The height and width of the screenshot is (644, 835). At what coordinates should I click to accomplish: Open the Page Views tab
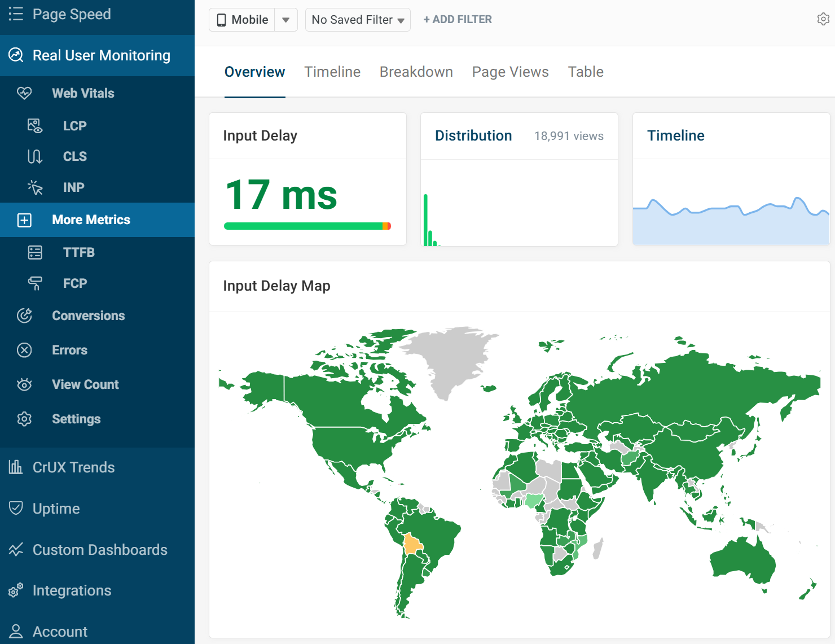(511, 72)
